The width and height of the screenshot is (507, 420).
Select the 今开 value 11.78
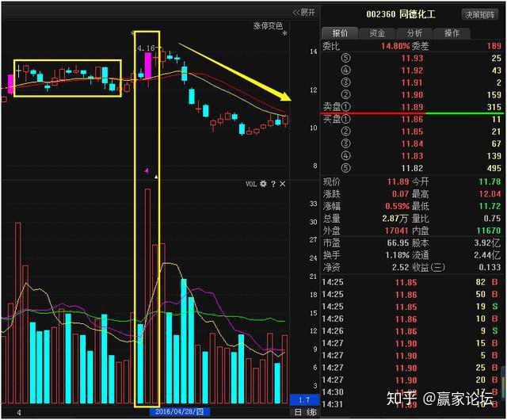coord(490,181)
